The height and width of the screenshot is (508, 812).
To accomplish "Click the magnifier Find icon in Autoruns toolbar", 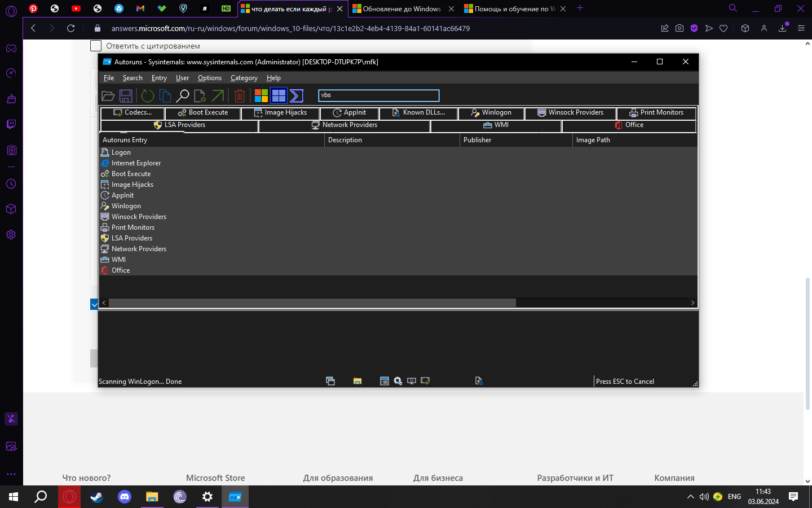I will pos(183,96).
